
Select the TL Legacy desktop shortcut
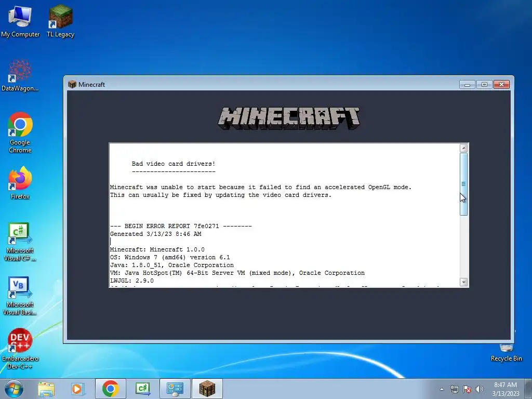pyautogui.click(x=60, y=21)
